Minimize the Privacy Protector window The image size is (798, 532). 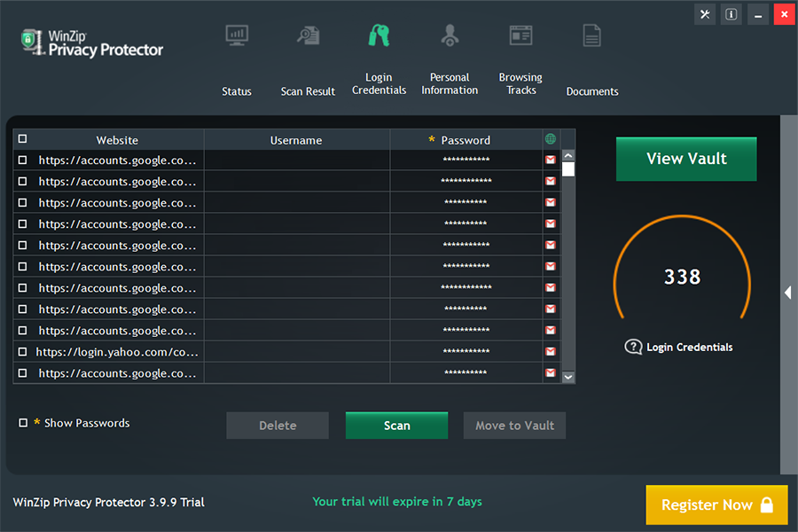pyautogui.click(x=758, y=14)
